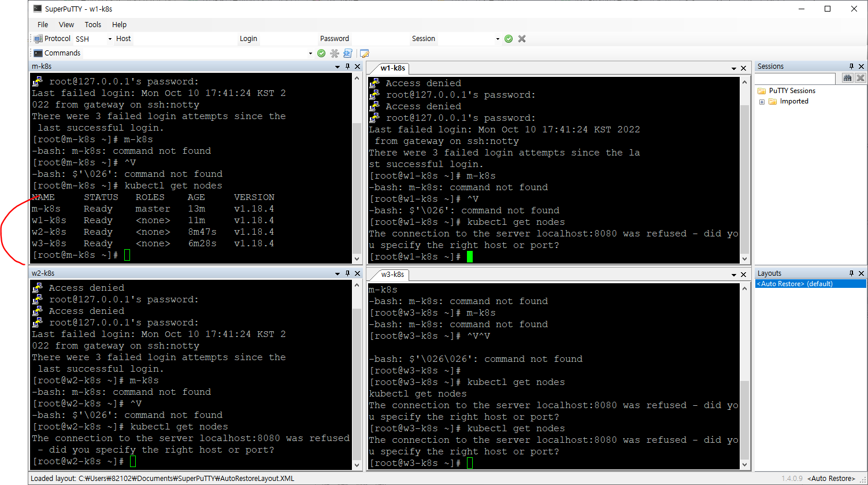Click w3-k8s Ready node row in kubectl output

click(153, 243)
